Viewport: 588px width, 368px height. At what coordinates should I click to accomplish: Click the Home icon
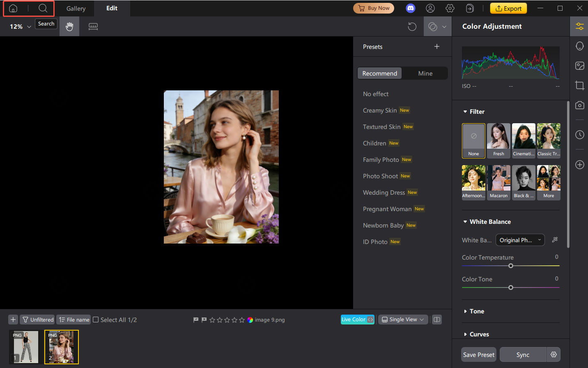pos(13,8)
